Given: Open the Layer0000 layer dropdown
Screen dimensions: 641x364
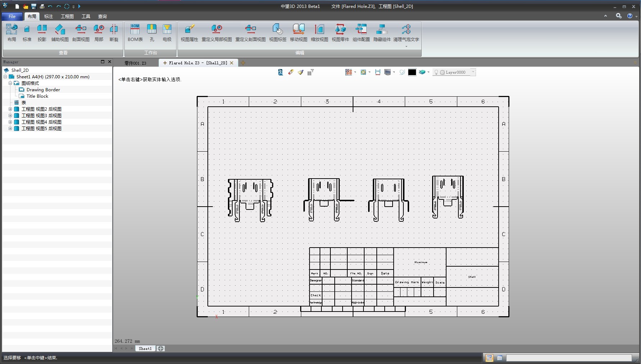Looking at the screenshot, I should (x=473, y=72).
